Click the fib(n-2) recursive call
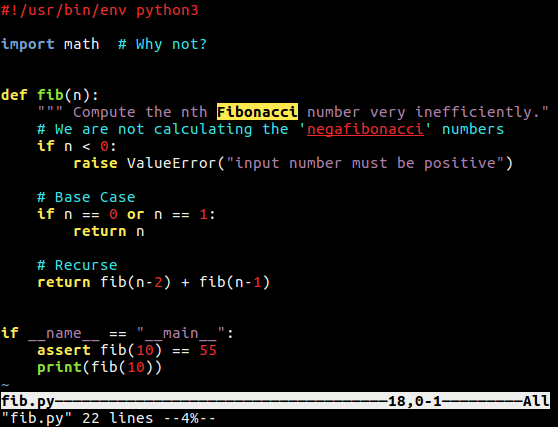 [x=136, y=282]
